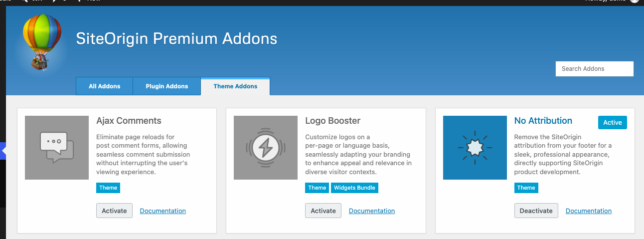Click the Ajax Comments speech bubble thumbnail
Image resolution: width=644 pixels, height=239 pixels.
coord(57,148)
